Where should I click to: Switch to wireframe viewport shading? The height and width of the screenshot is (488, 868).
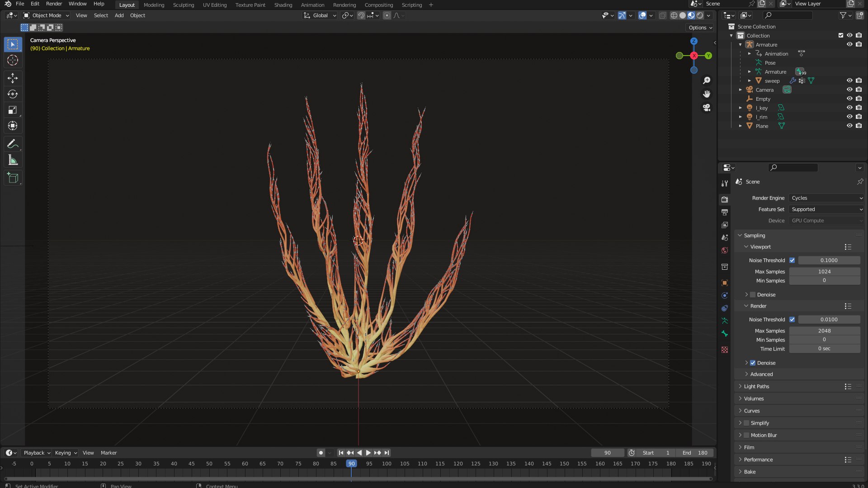[x=674, y=15]
